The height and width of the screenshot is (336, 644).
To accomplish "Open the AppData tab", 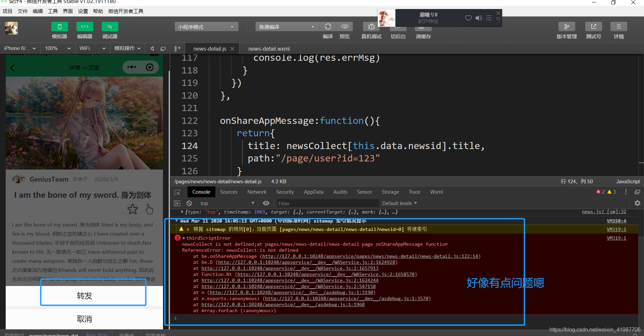I will click(x=314, y=192).
